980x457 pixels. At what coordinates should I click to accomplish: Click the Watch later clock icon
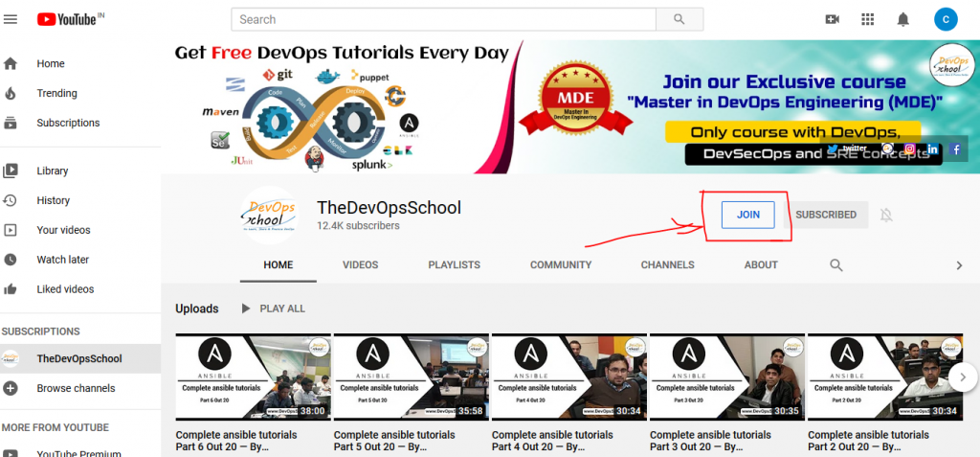[11, 260]
